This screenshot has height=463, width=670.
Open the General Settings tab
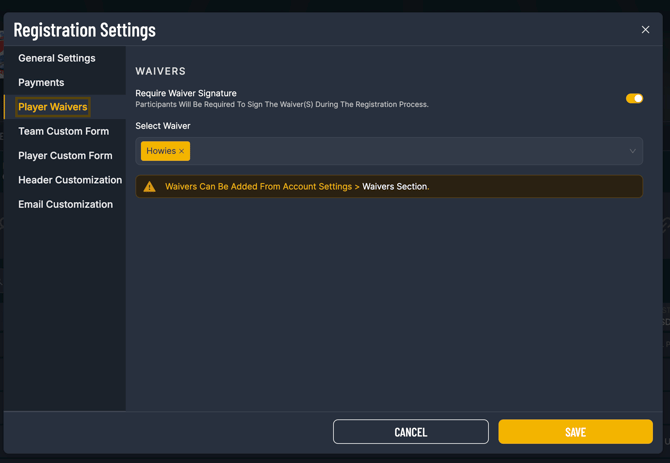coord(57,58)
